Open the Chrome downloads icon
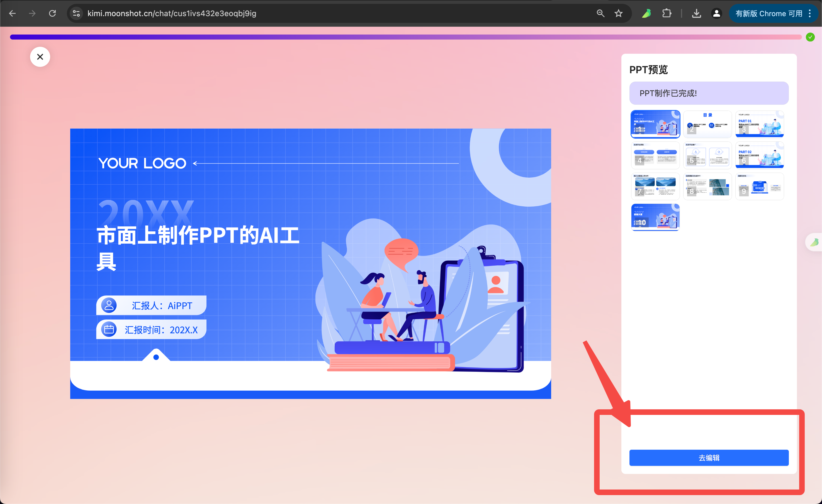 (x=696, y=13)
